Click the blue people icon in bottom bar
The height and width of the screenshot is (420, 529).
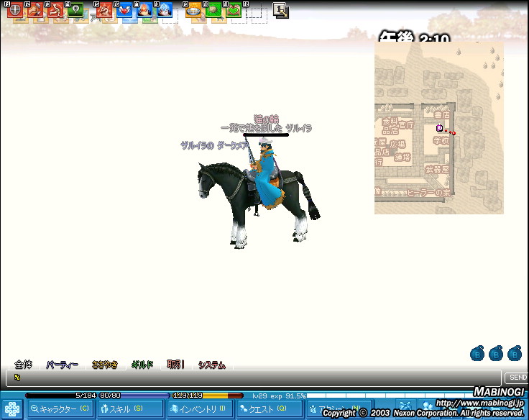[x=428, y=406]
